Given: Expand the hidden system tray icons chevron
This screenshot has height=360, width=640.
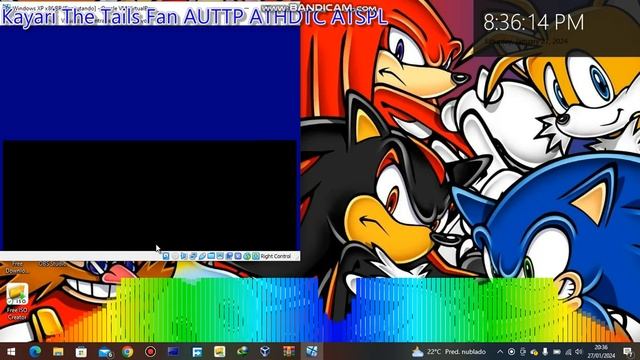Looking at the screenshot, I should click(x=500, y=351).
